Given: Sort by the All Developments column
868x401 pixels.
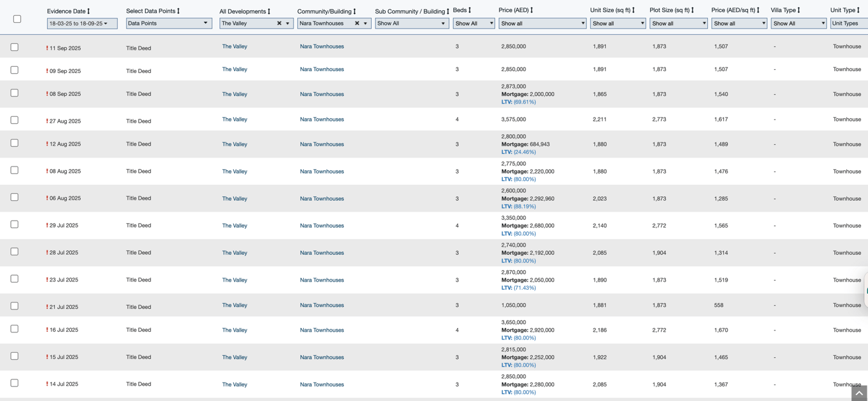Looking at the screenshot, I should pos(269,11).
